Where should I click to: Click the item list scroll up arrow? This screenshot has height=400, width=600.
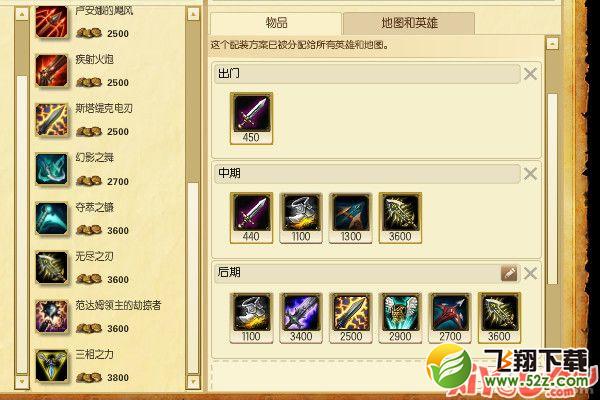click(x=193, y=14)
